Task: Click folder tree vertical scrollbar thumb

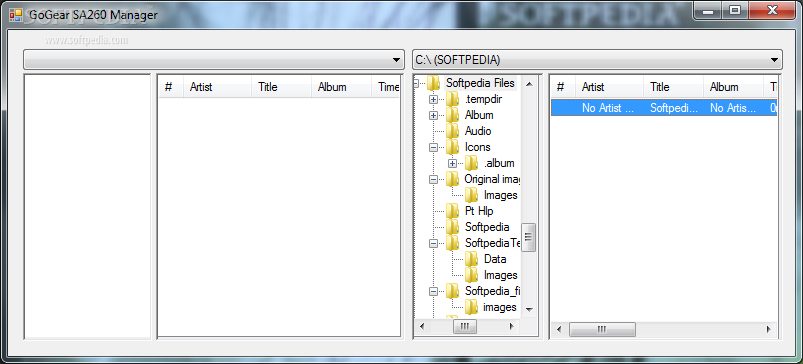Action: (529, 237)
